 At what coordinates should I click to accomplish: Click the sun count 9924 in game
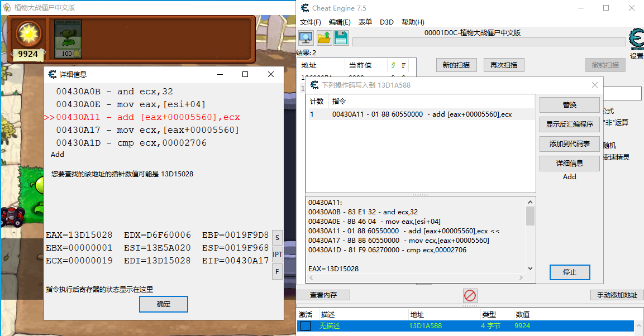click(x=28, y=54)
